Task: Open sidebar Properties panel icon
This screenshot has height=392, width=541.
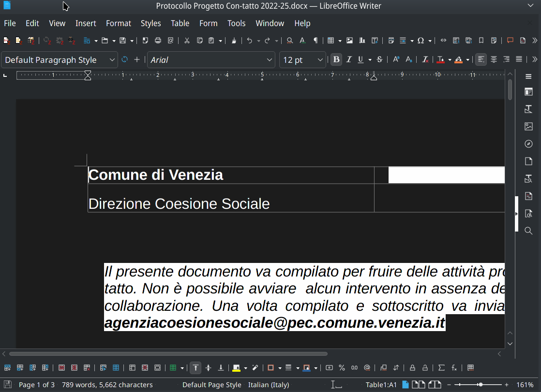Action: 528,92
